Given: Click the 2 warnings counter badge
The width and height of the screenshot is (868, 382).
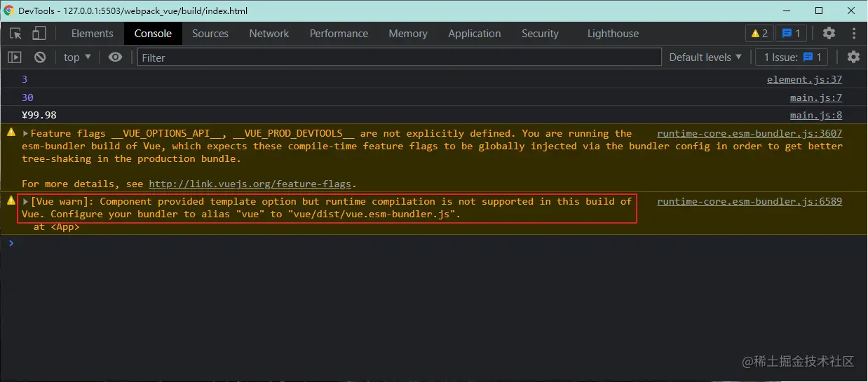Looking at the screenshot, I should (x=759, y=34).
